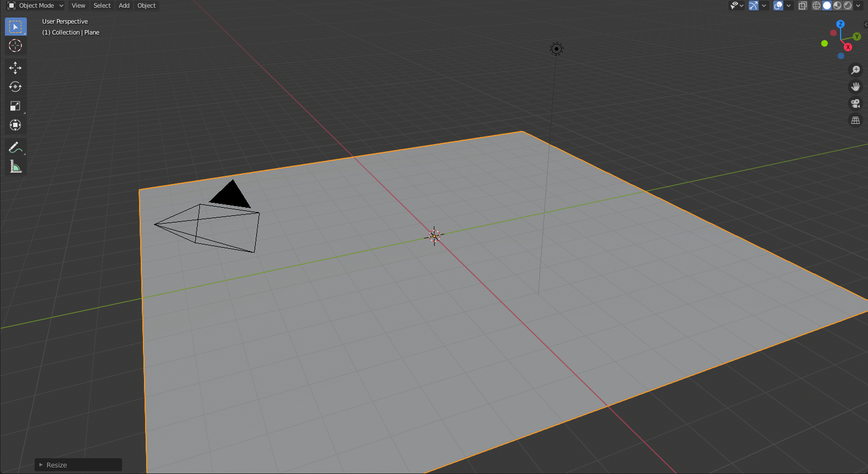Click the 3D cursor at world origin
This screenshot has width=868, height=474.
[434, 236]
